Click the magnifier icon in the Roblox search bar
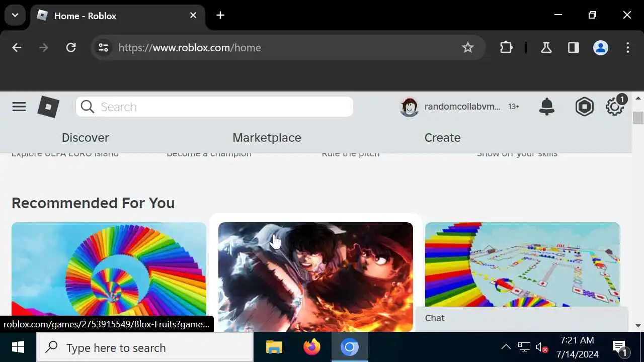Viewport: 644px width, 362px height. tap(88, 107)
